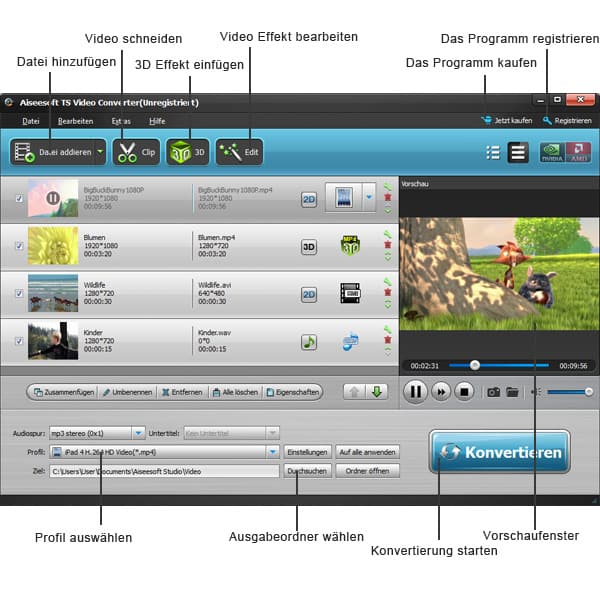Click the Ordner öffnen button
The image size is (600, 600).
(x=367, y=471)
